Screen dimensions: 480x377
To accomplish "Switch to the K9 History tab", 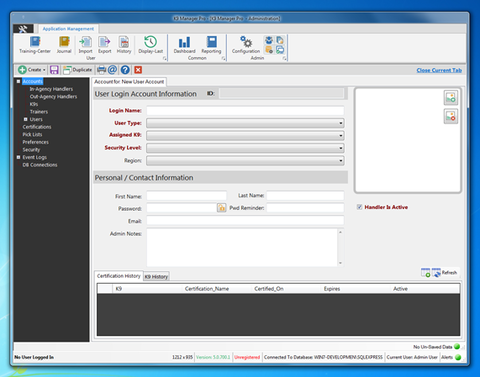I will [156, 277].
